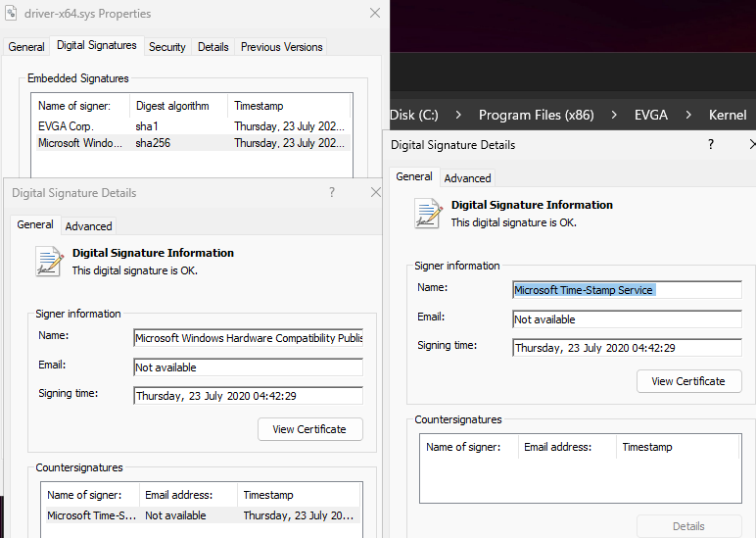Viewport: 756px width, 538px height.
Task: Expand breadcrumb chevron after EVGA folder
Action: pos(688,115)
